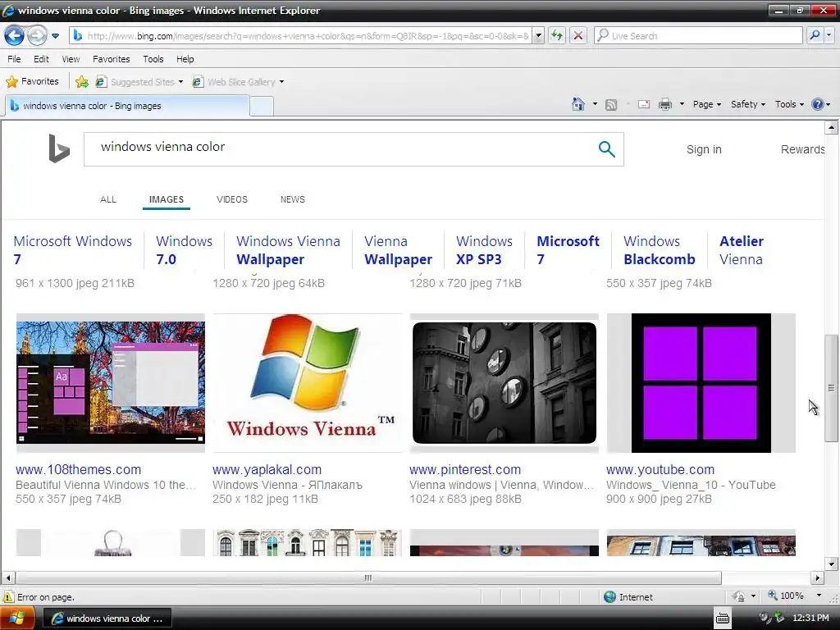
Task: Click the Microsoft Windows 7 suggestion
Action: click(72, 250)
